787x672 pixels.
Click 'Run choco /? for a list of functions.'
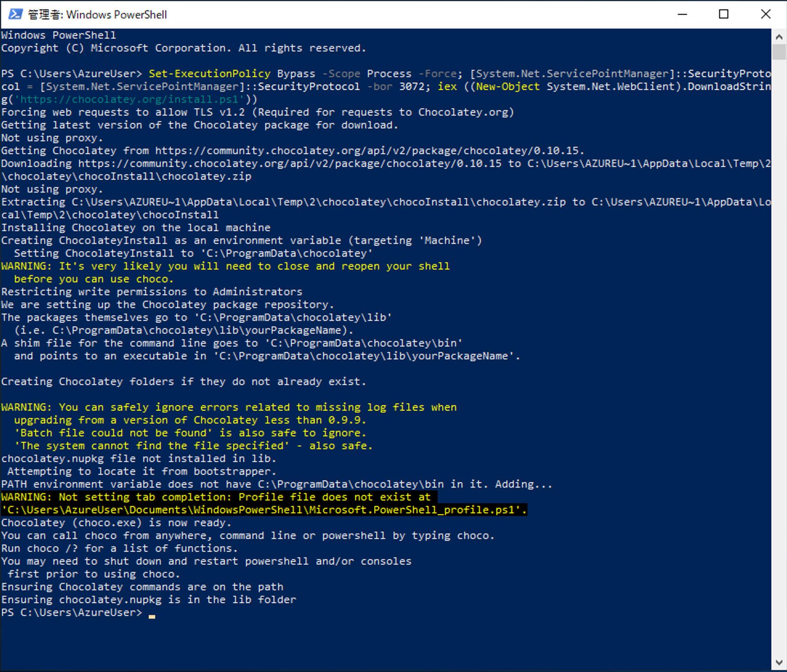point(120,549)
